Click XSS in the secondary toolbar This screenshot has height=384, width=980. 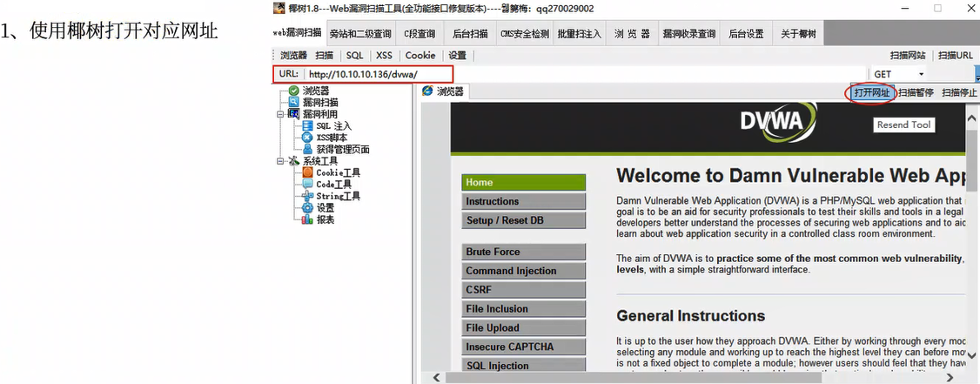coord(384,55)
